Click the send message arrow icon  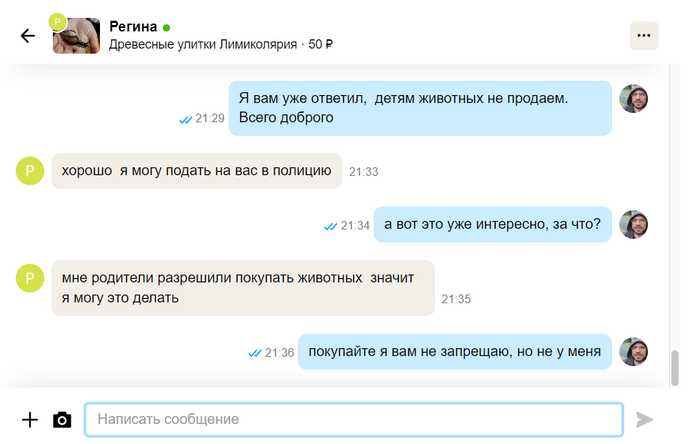click(x=645, y=420)
